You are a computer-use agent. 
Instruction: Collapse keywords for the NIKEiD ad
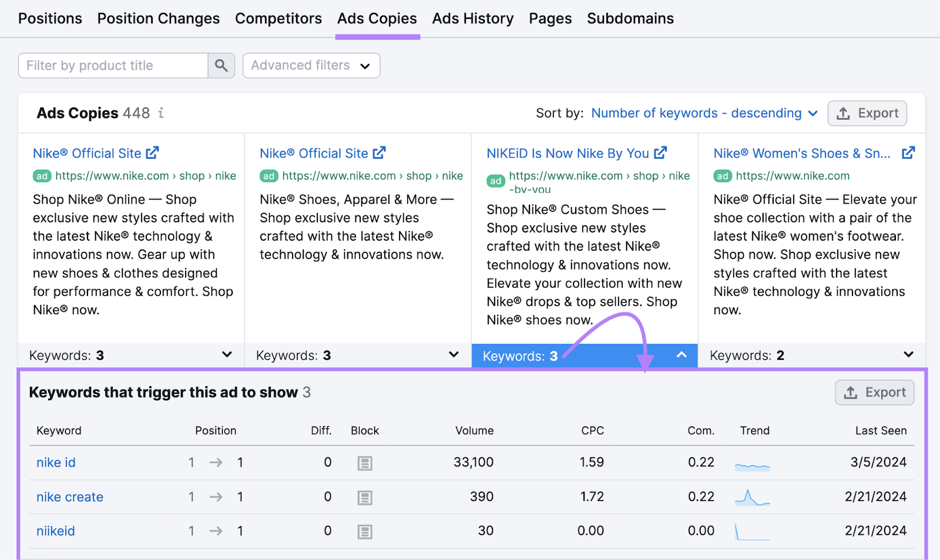click(681, 355)
